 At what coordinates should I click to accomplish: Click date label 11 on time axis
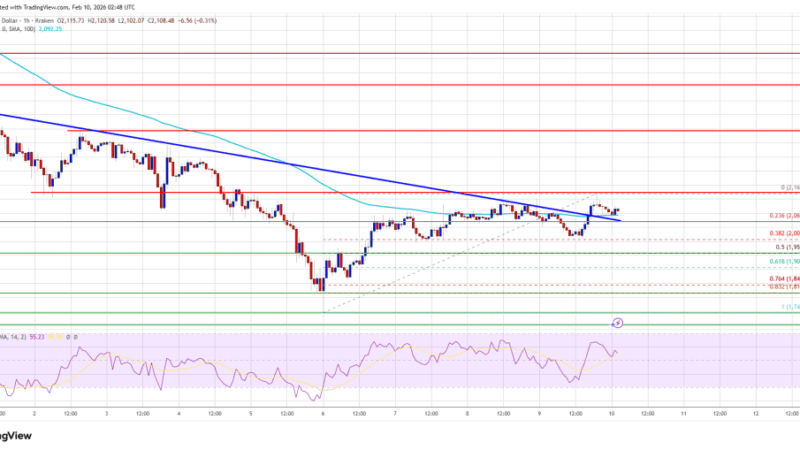pos(684,414)
